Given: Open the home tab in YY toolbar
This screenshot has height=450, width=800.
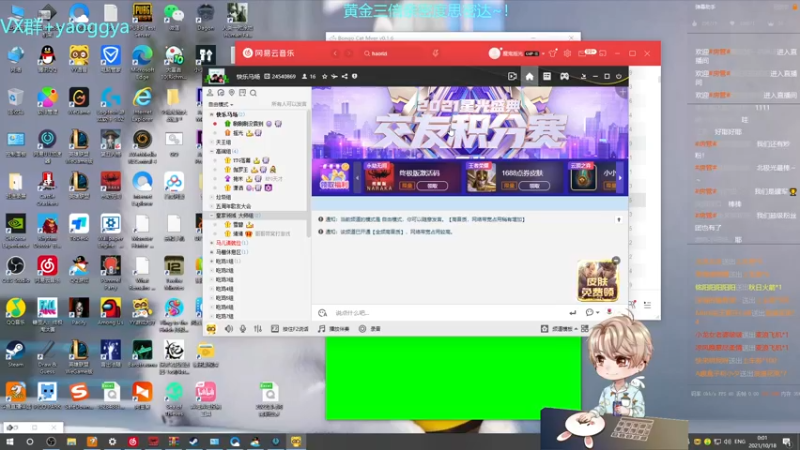Looking at the screenshot, I should click(x=529, y=77).
